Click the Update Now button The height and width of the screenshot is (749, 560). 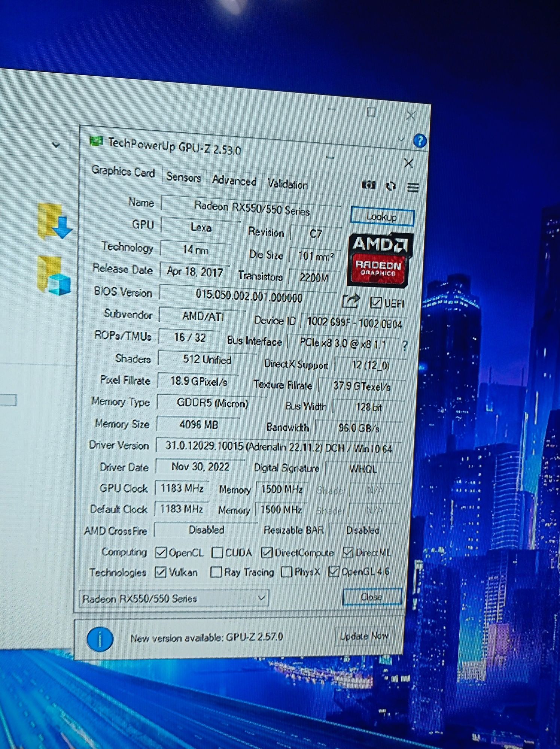364,636
